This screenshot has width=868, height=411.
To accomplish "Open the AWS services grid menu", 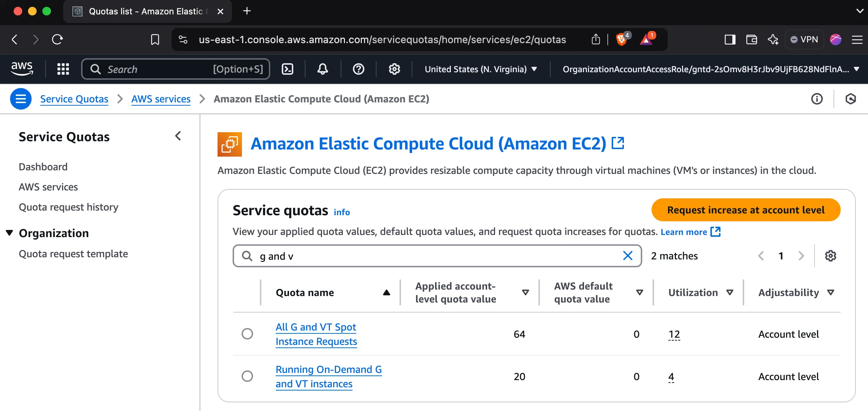I will click(x=63, y=69).
